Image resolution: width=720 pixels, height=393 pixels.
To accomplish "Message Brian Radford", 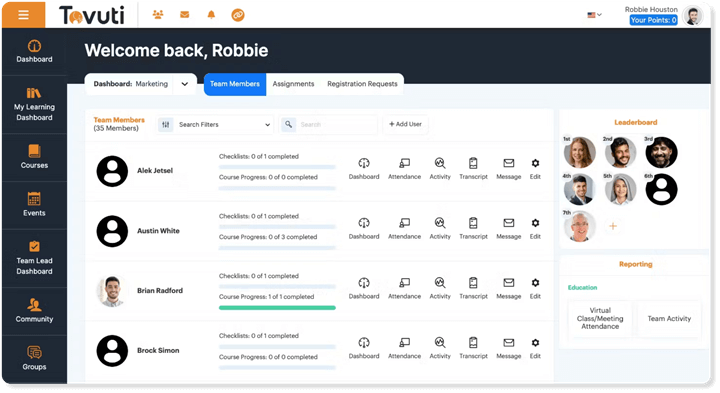I will pos(509,288).
